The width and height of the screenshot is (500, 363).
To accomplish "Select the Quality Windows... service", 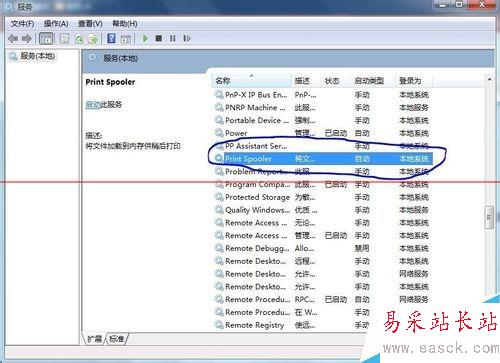I will pos(322,210).
